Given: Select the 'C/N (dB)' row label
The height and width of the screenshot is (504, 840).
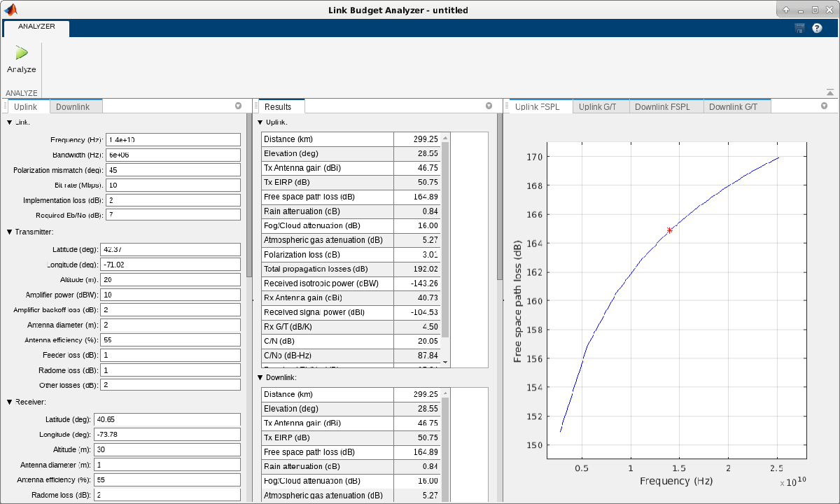Looking at the screenshot, I should coord(328,341).
